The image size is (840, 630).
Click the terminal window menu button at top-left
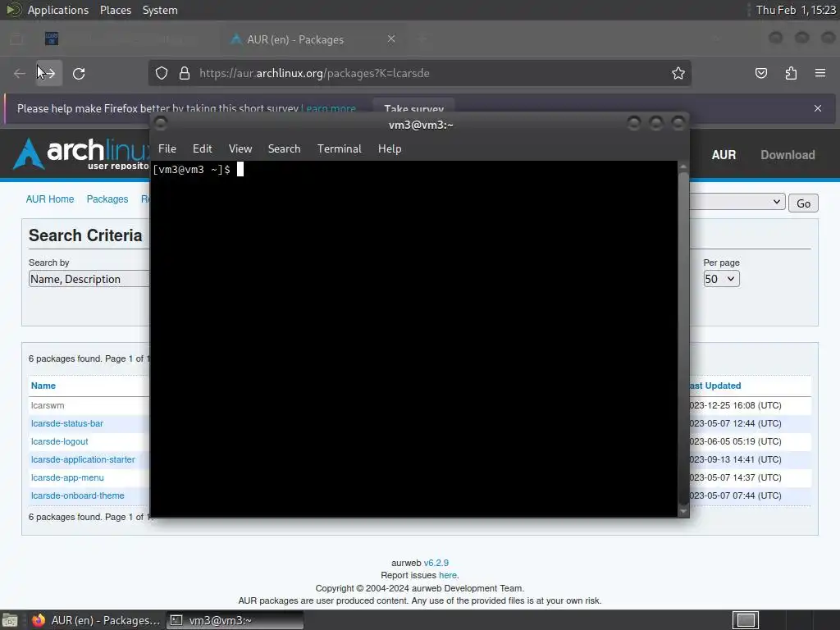161,124
